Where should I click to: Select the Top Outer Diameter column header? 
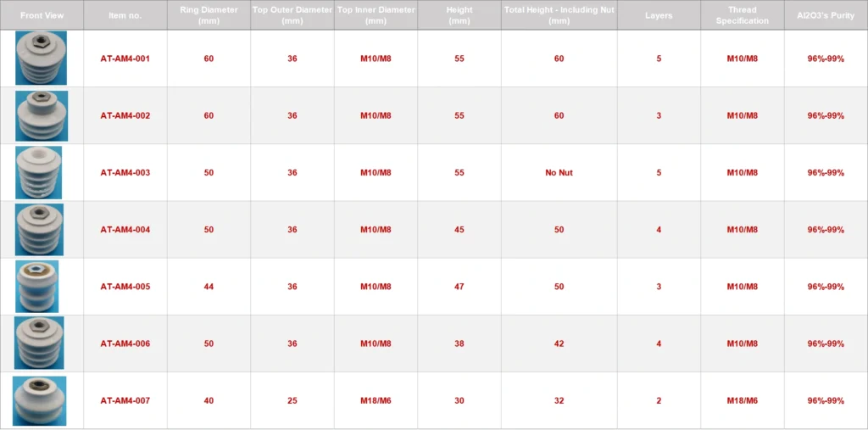pos(292,15)
